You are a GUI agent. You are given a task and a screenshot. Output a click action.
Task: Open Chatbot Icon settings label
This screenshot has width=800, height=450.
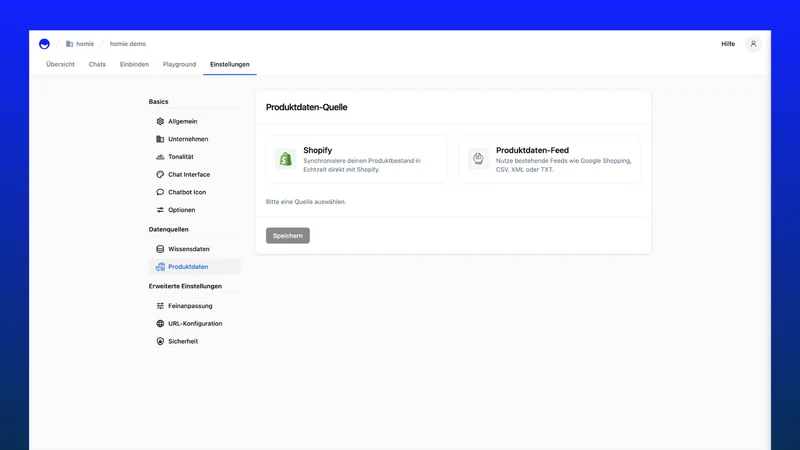[x=187, y=192]
